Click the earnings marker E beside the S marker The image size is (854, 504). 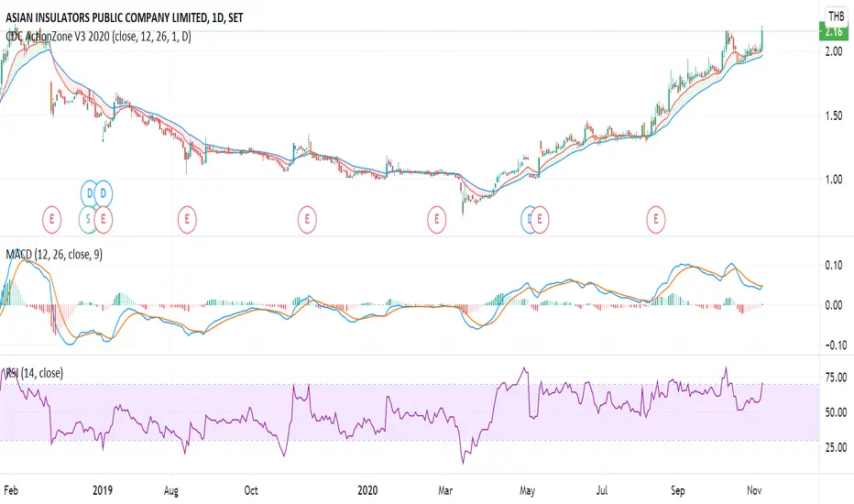tap(103, 220)
